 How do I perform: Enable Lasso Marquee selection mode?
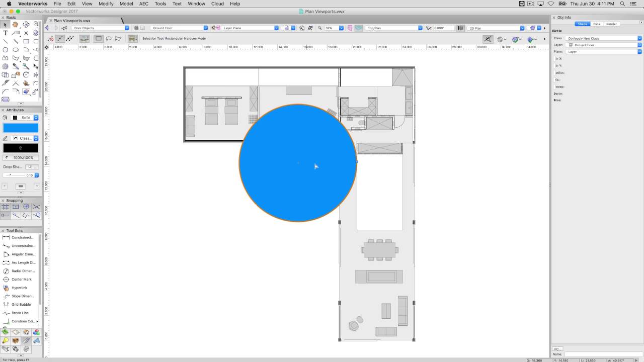108,38
